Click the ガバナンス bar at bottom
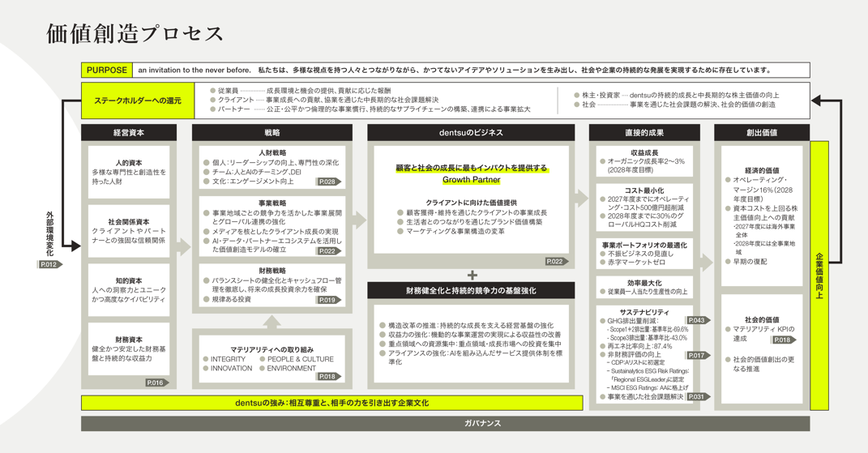Screen dimensions: 868x453 pyautogui.click(x=446, y=423)
